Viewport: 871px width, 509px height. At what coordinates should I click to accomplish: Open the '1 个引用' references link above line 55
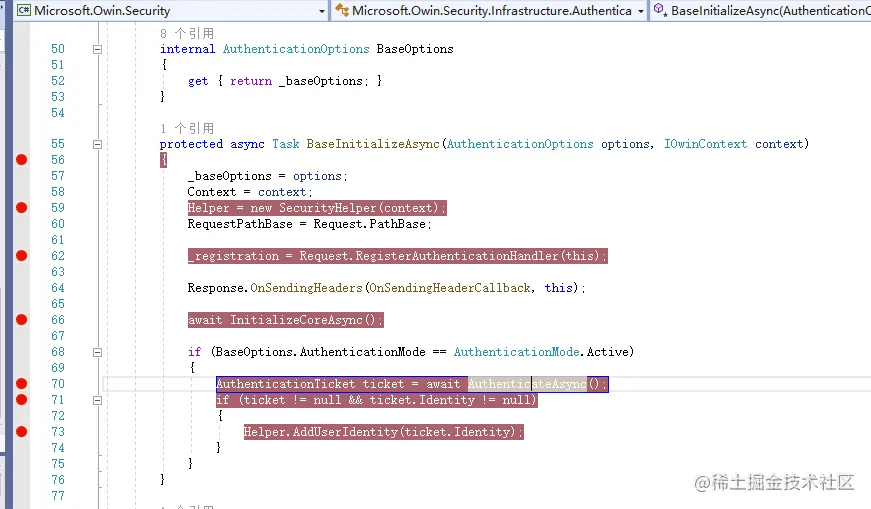pos(187,128)
